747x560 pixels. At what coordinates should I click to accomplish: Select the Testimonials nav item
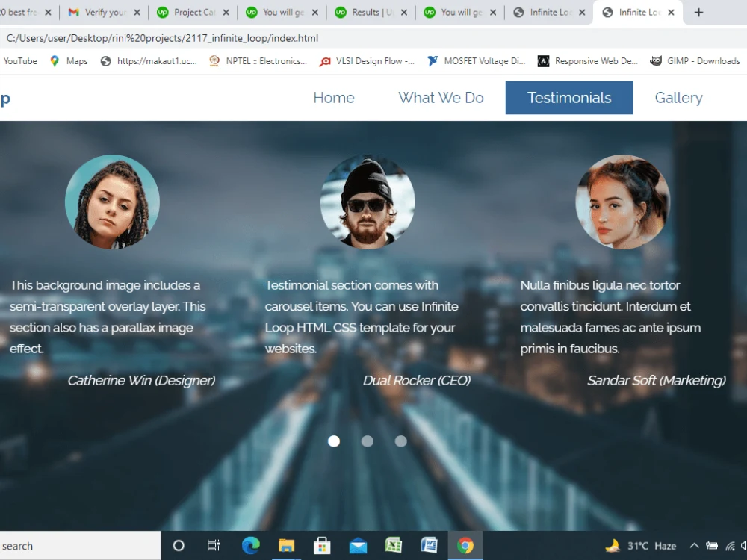(568, 98)
